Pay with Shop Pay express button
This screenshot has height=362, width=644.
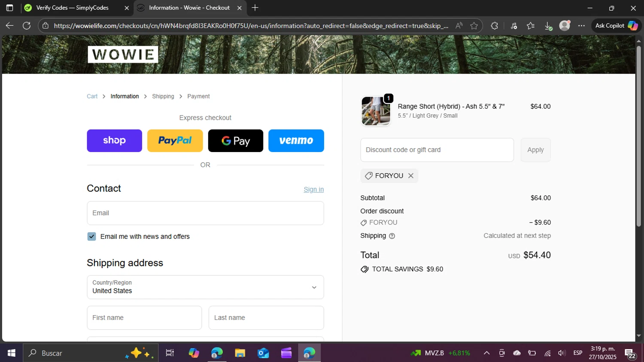pyautogui.click(x=114, y=140)
